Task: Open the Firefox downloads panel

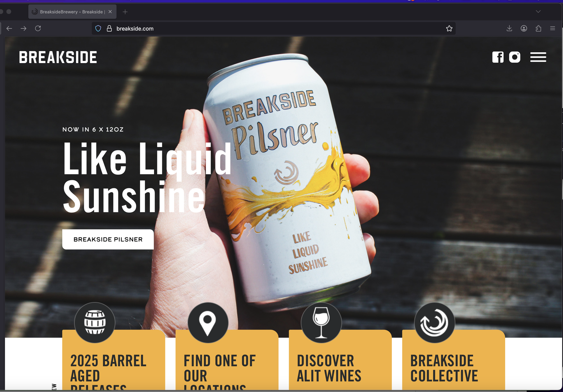Action: click(509, 28)
